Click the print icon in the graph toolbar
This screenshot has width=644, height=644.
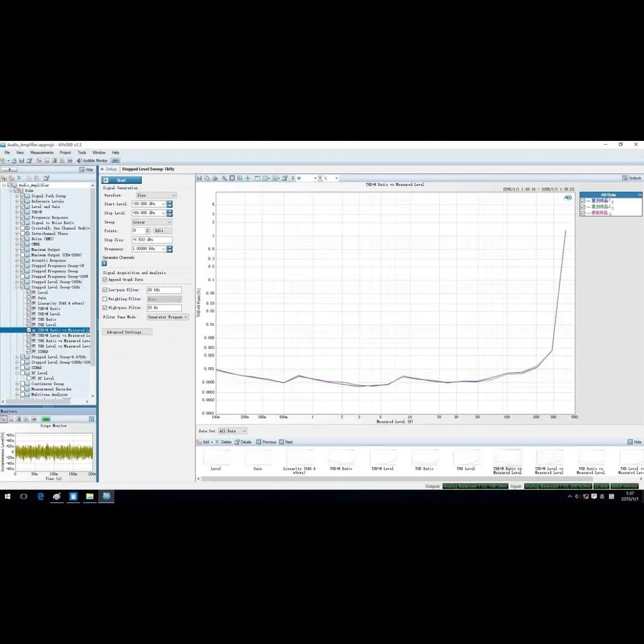pos(215,178)
